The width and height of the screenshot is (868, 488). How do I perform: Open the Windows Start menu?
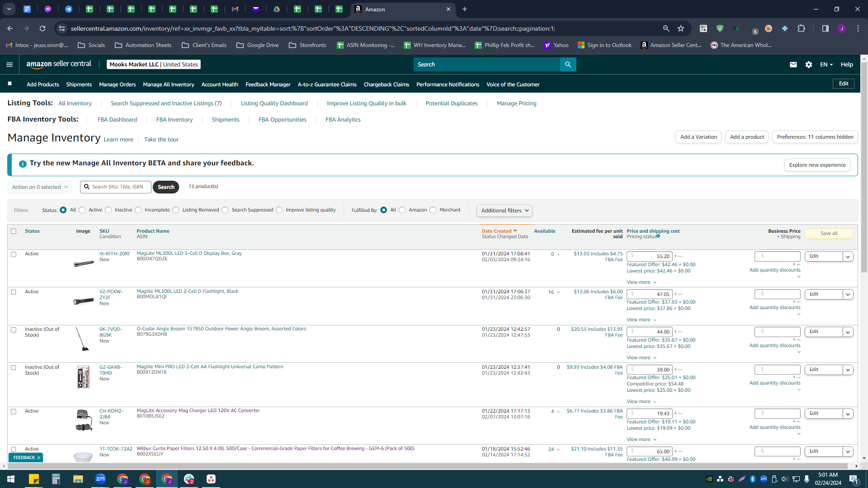point(11,479)
